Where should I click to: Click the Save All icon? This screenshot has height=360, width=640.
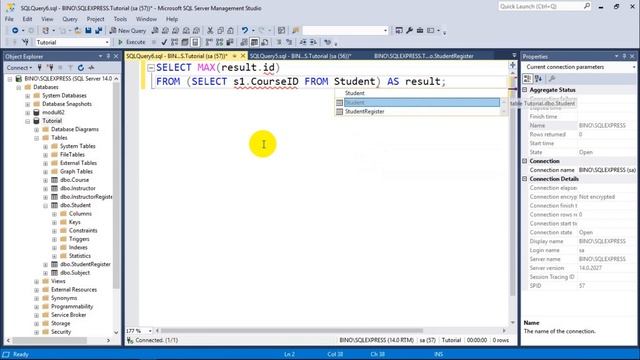(x=98, y=31)
